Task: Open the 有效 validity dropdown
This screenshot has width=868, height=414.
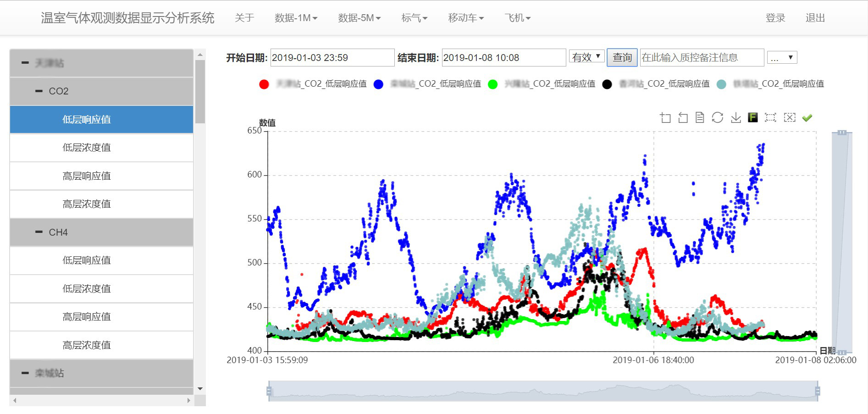Action: [x=586, y=57]
